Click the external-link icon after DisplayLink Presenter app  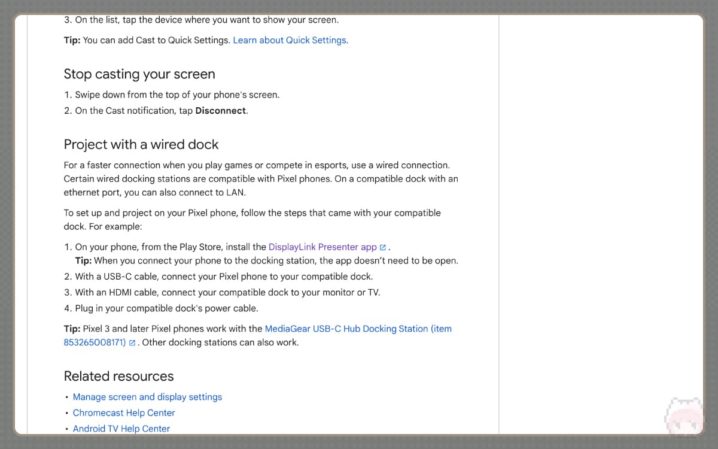coord(383,247)
